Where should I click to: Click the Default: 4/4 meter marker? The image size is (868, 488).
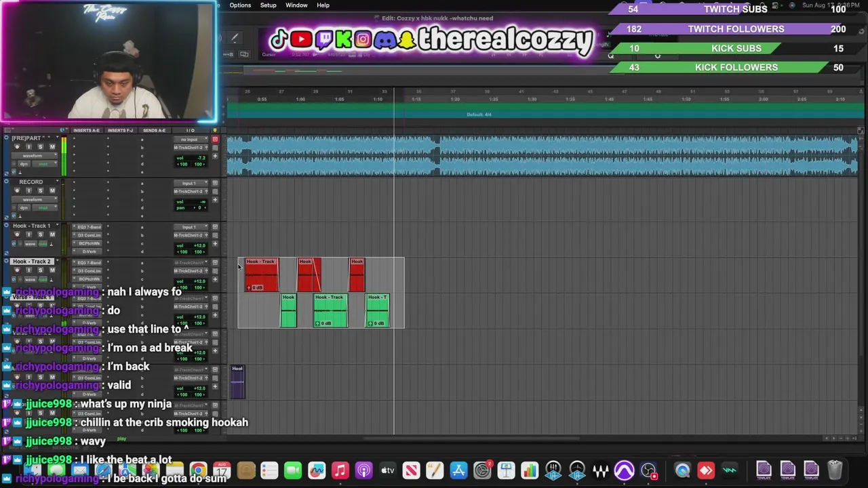479,115
